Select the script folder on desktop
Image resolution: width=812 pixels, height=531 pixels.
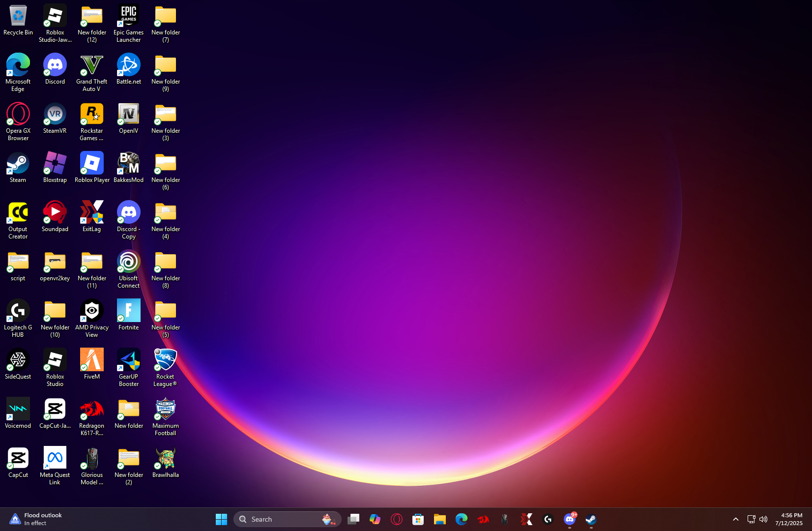[x=18, y=266]
